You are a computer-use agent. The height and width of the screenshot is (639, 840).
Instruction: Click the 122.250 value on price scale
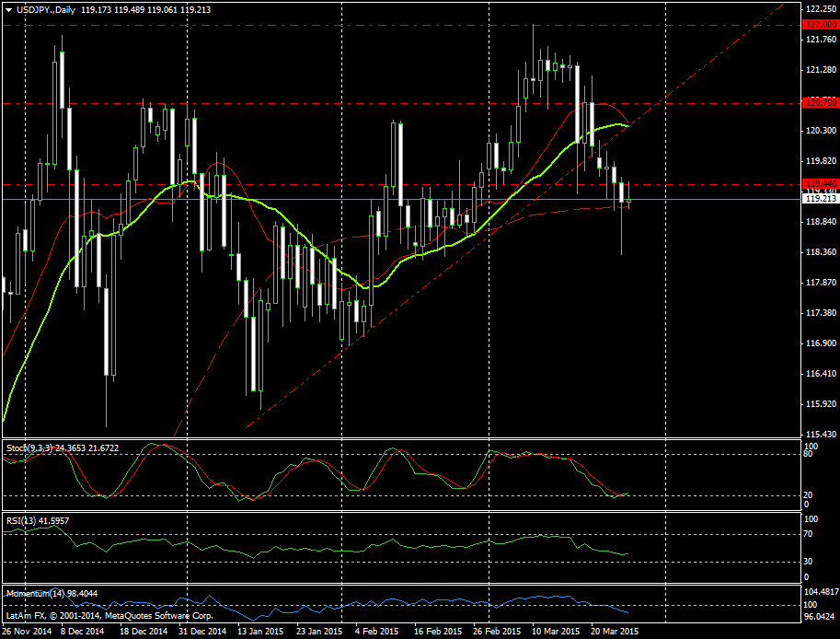[x=819, y=8]
